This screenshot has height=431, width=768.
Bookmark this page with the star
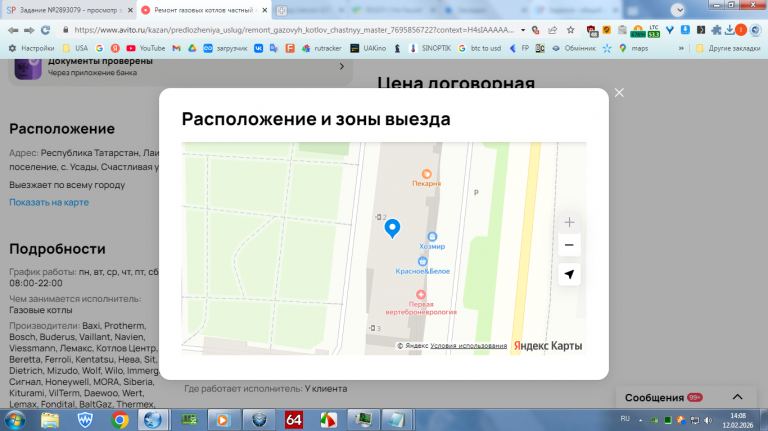571,30
